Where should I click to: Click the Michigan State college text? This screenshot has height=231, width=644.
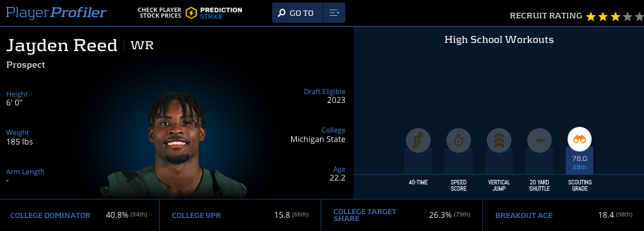point(318,139)
